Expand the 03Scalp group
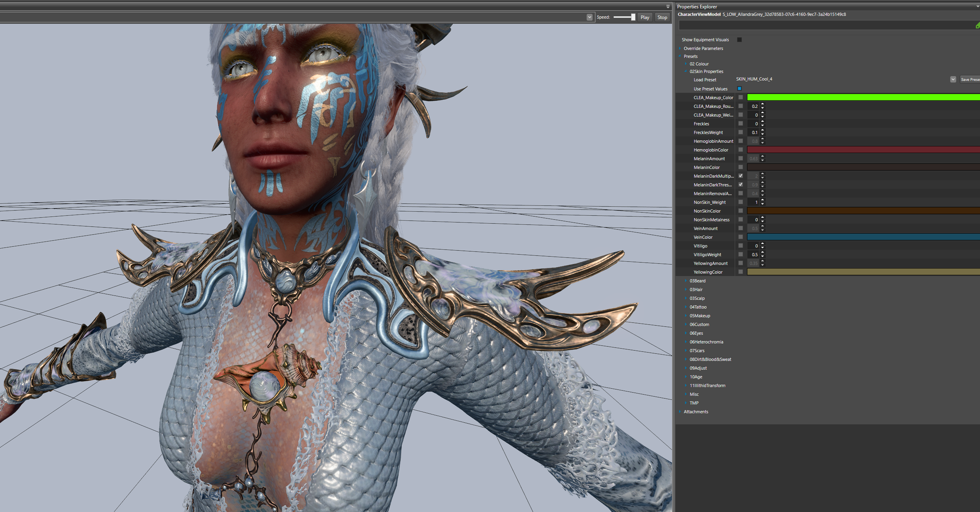This screenshot has height=512, width=980. click(686, 298)
